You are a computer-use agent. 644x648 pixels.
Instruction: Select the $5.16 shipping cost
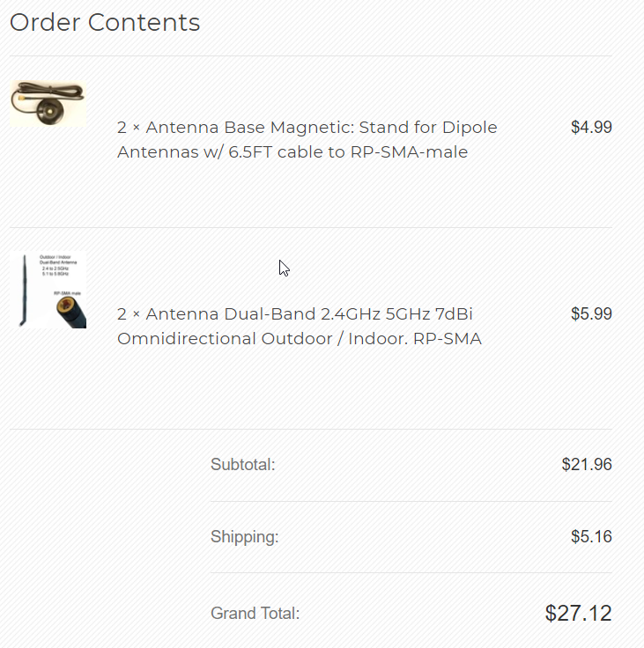point(591,537)
